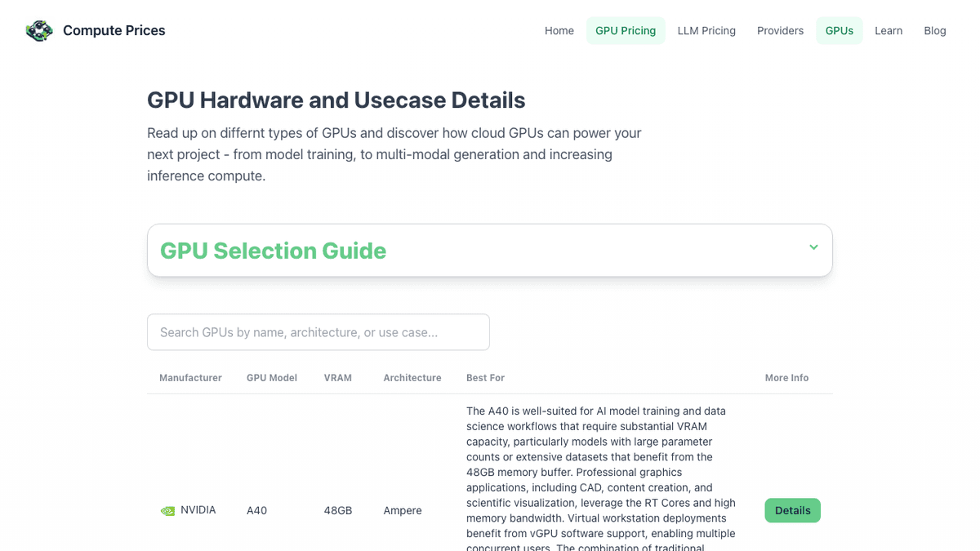Image resolution: width=980 pixels, height=551 pixels.
Task: Select the GPUs navigation tab
Action: pyautogui.click(x=839, y=31)
